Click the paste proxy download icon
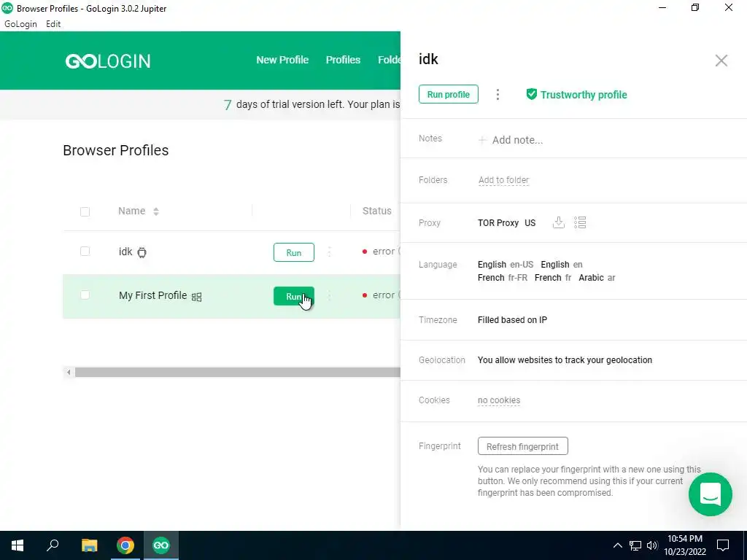This screenshot has width=747, height=560. coord(558,222)
